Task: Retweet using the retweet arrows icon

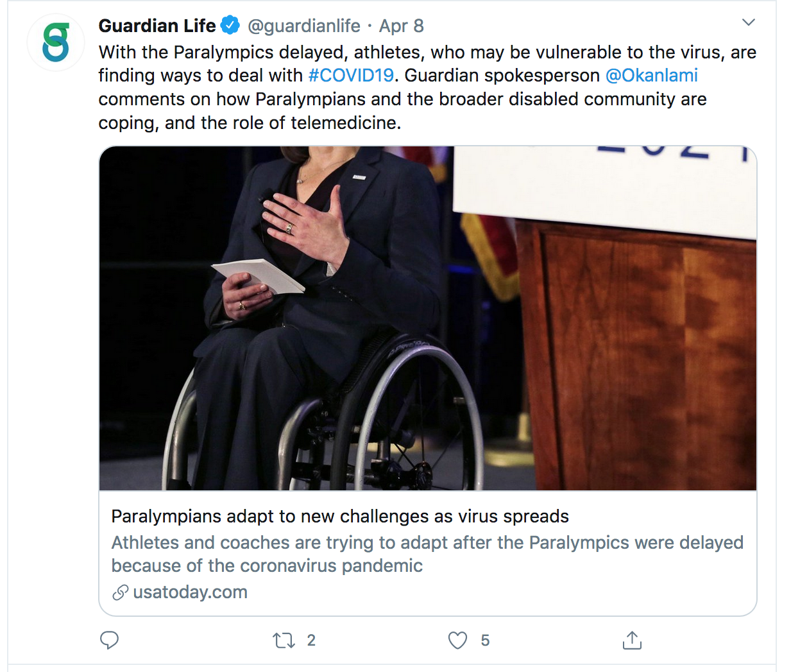Action: click(284, 640)
